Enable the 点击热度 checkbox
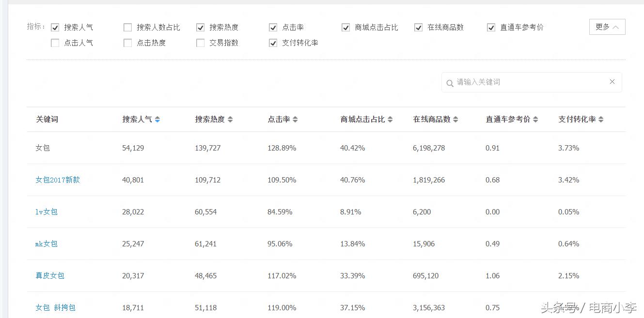Screen dimensions: 644x318 pos(127,43)
